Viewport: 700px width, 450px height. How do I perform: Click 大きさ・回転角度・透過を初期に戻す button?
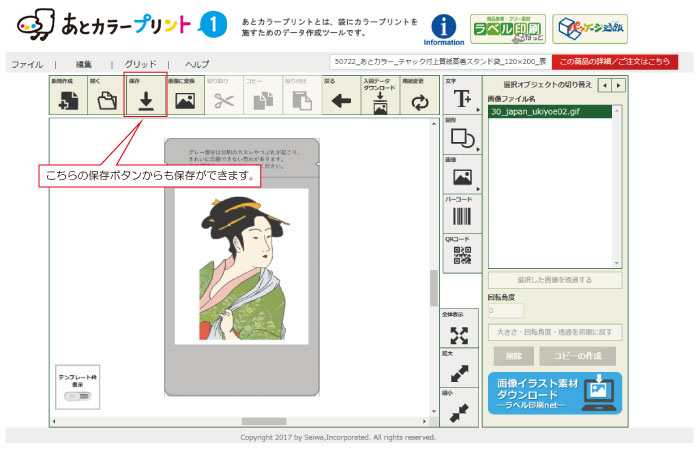554,332
